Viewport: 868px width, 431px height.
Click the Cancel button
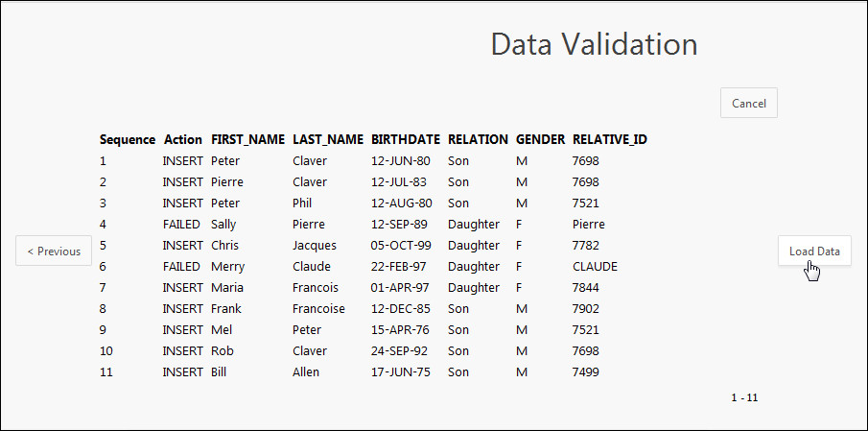(748, 104)
